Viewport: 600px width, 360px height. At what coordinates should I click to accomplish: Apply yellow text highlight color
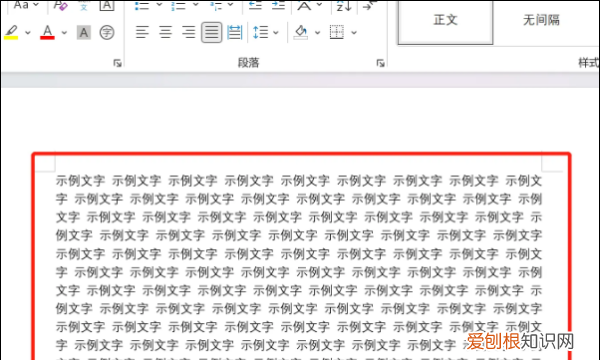click(x=11, y=33)
